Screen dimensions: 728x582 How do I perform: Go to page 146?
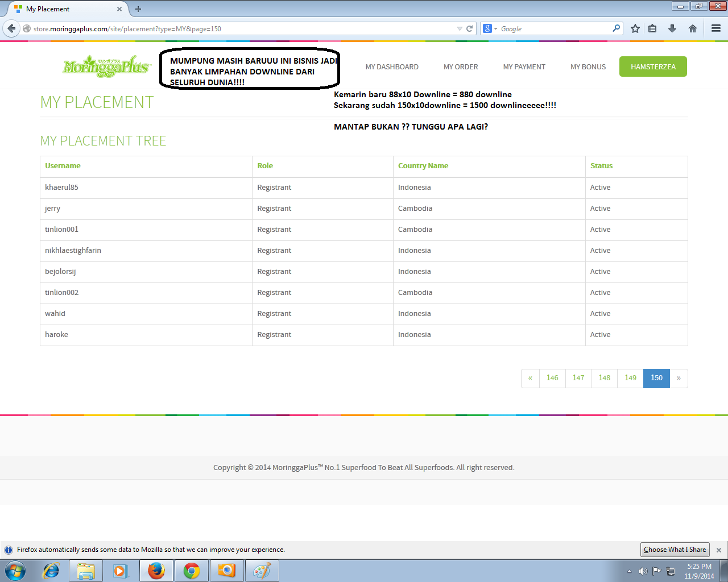(552, 378)
